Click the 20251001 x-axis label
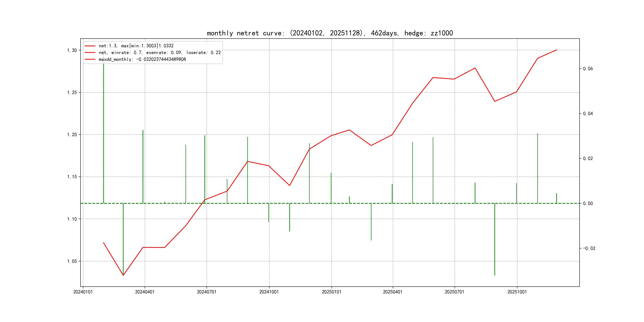Viewport: 644px width, 322px height. 517,292
